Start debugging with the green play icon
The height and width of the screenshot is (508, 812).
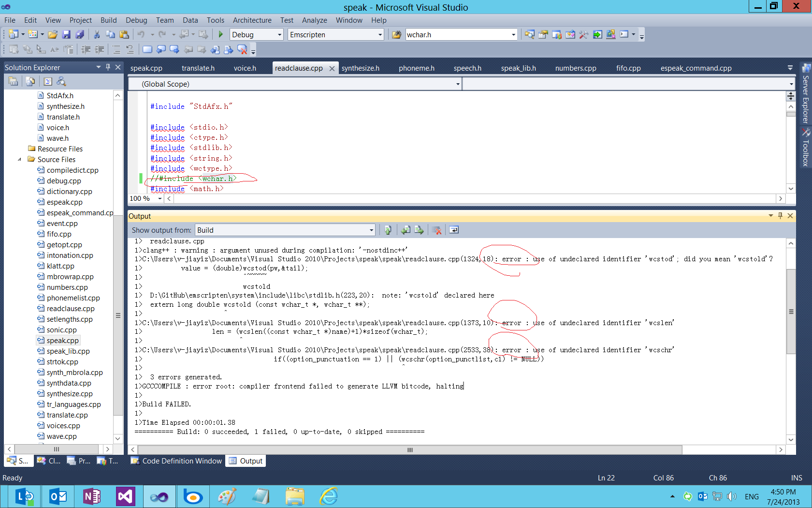tap(220, 34)
